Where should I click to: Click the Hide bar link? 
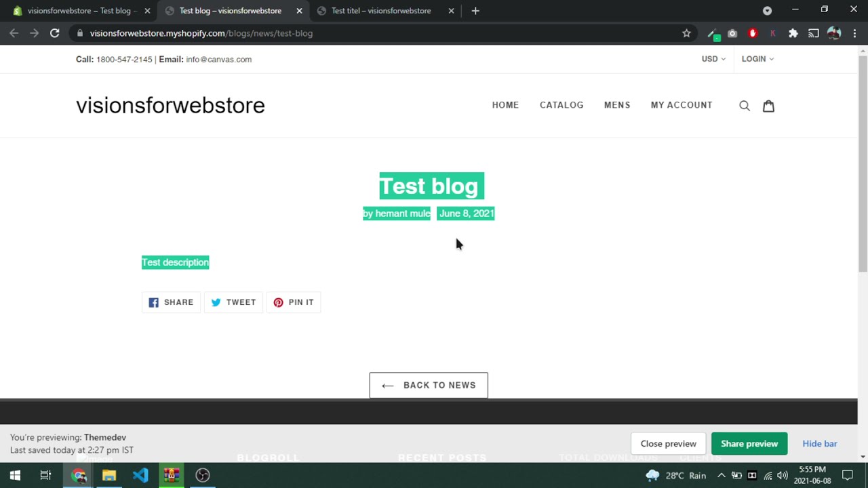(x=820, y=443)
